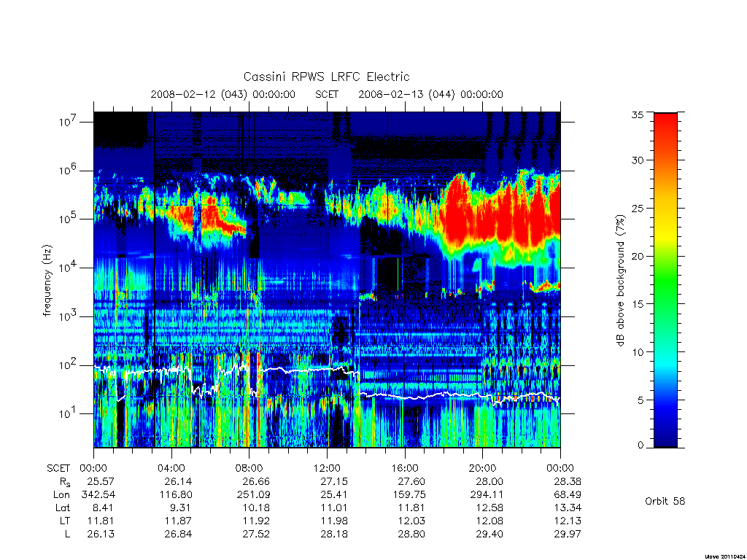Click the 08:00 SCET time tick label
Screen dimensions: 747x560
(x=249, y=468)
